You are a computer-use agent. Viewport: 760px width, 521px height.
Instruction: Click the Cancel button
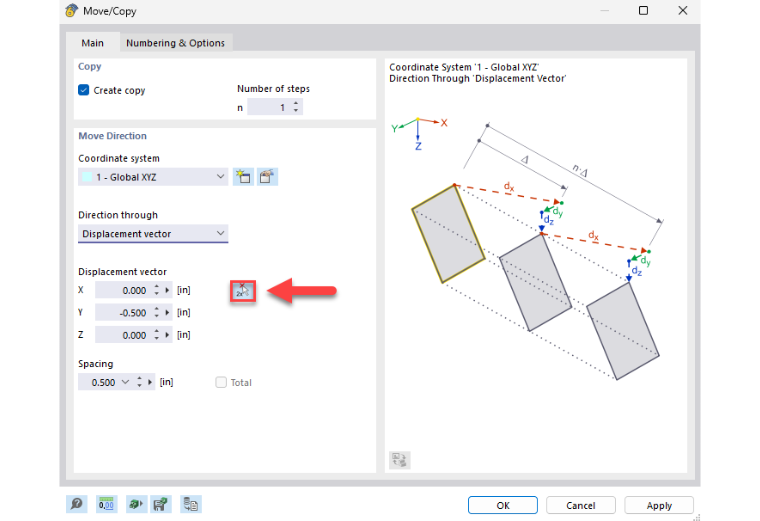pyautogui.click(x=581, y=505)
